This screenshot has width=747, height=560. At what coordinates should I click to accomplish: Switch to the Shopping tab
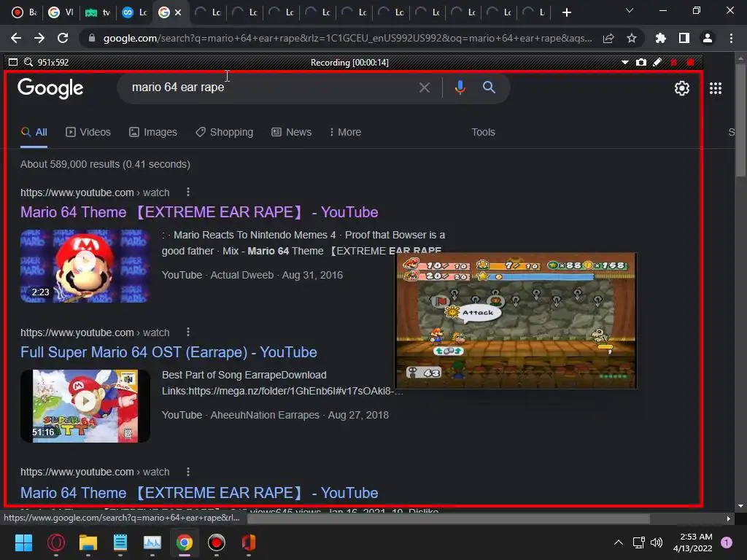tap(225, 133)
